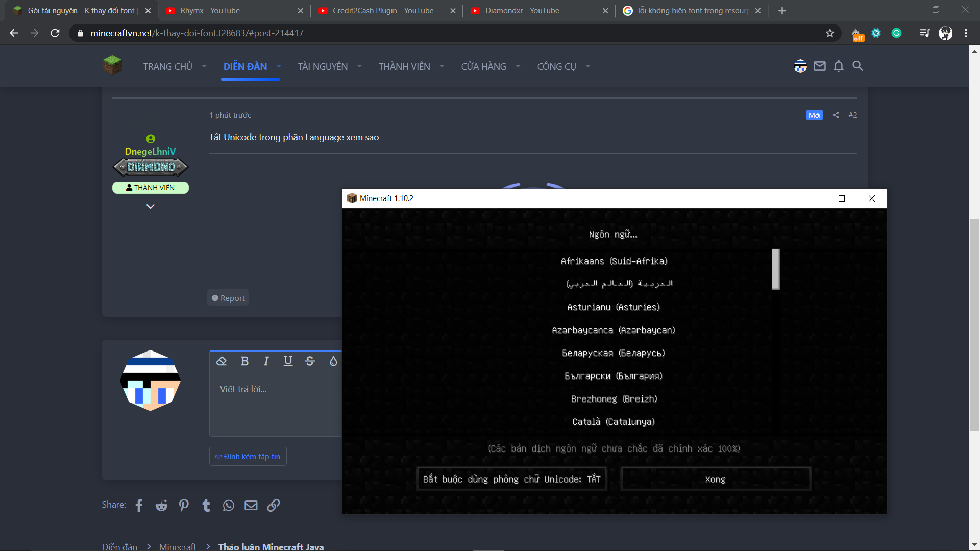Screen dimensions: 980x551
Task: Expand the DIỄN ĐÀN dropdown arrow
Action: pos(279,66)
